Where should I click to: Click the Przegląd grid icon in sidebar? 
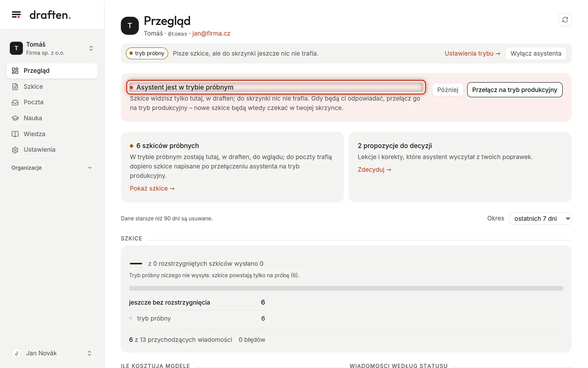(15, 71)
